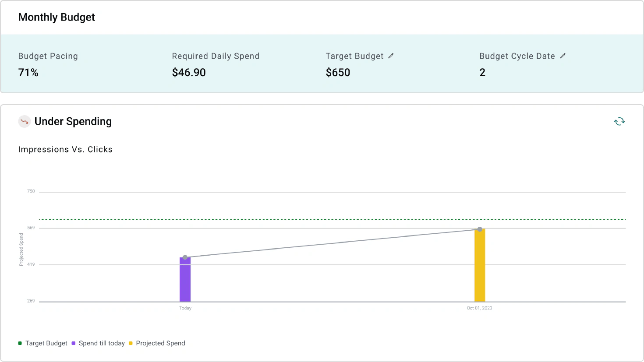
Task: Click the Oct 01, 2023 axis label
Action: [480, 308]
